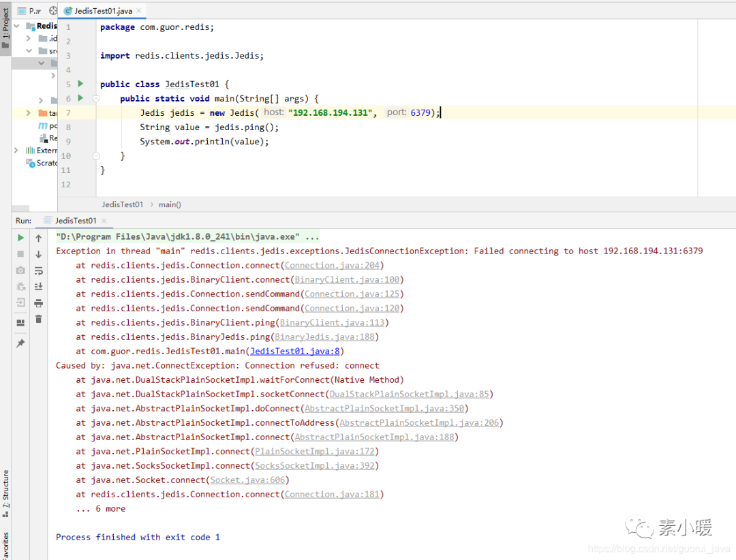Run class with gutter arrow on line 5

pyautogui.click(x=80, y=84)
